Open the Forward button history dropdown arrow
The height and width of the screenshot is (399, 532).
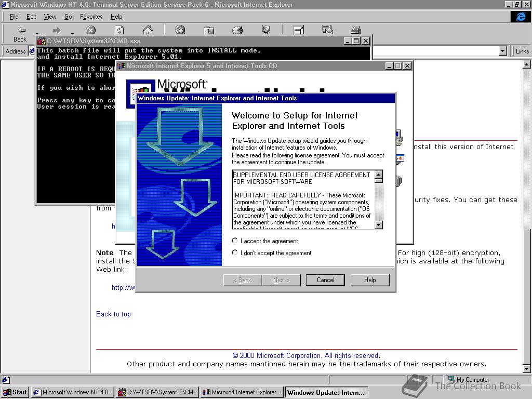[x=72, y=33]
